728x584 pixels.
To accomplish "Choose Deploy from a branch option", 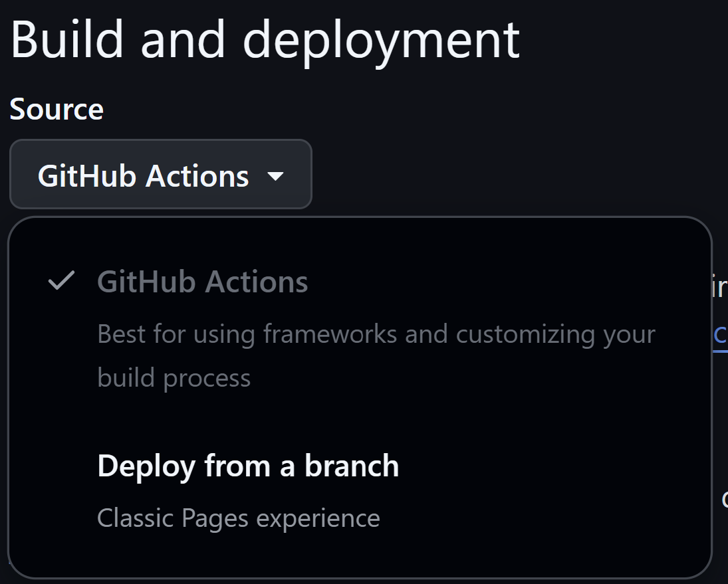I will 248,466.
